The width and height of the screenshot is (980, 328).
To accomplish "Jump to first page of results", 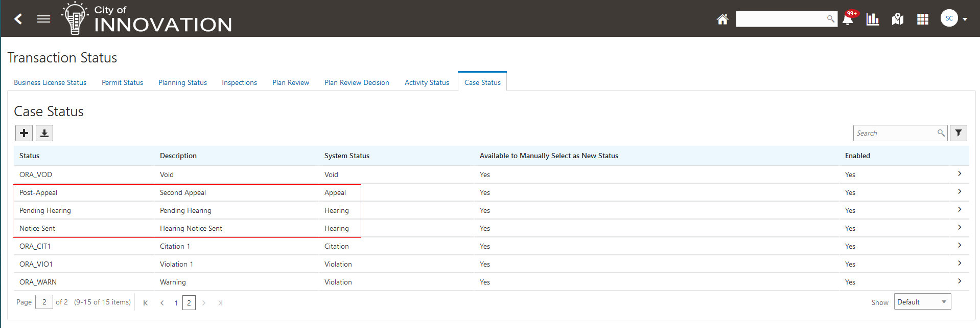I will (x=146, y=303).
